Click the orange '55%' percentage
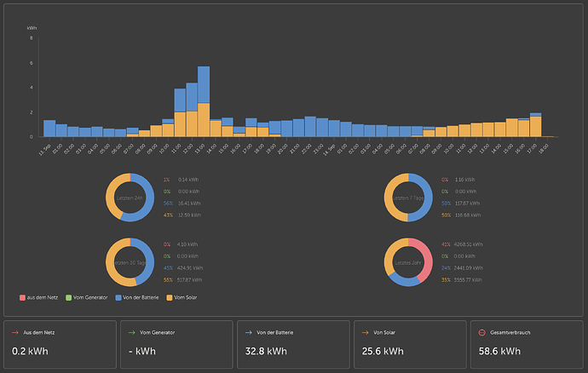The image size is (588, 373). (x=168, y=280)
